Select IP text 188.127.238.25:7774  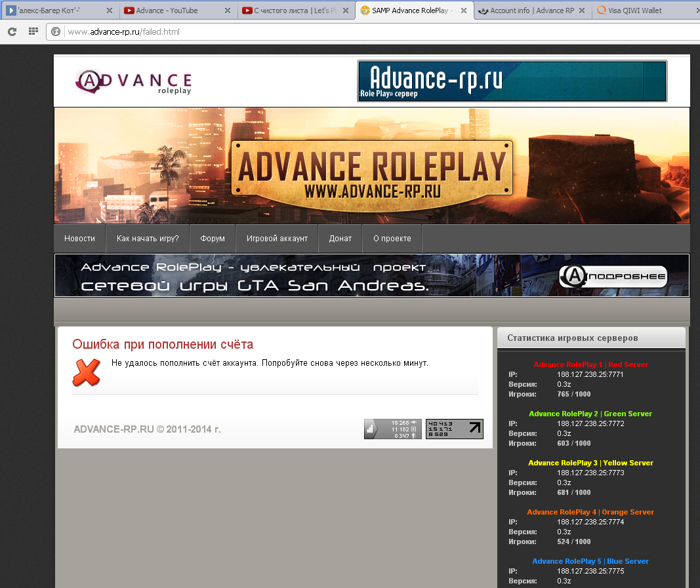(590, 522)
